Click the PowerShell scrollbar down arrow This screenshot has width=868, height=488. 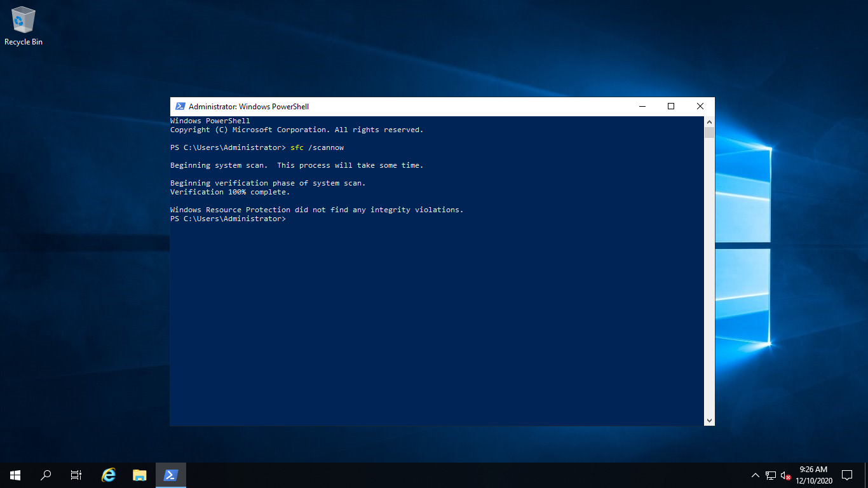[709, 420]
